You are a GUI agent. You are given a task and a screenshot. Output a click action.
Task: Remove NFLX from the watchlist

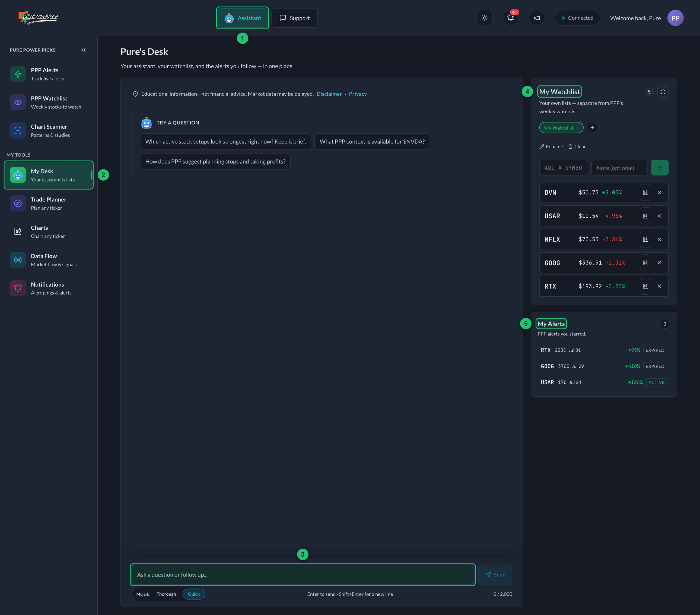coord(659,239)
